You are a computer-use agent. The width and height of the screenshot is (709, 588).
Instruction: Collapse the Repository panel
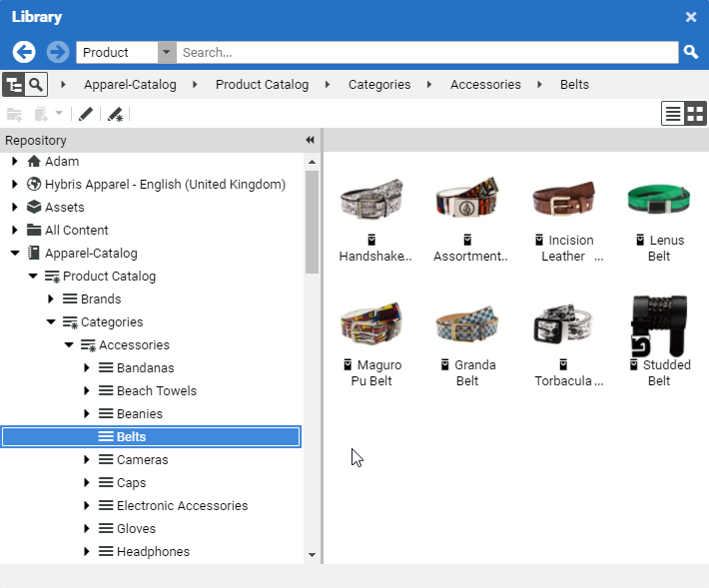pyautogui.click(x=310, y=141)
